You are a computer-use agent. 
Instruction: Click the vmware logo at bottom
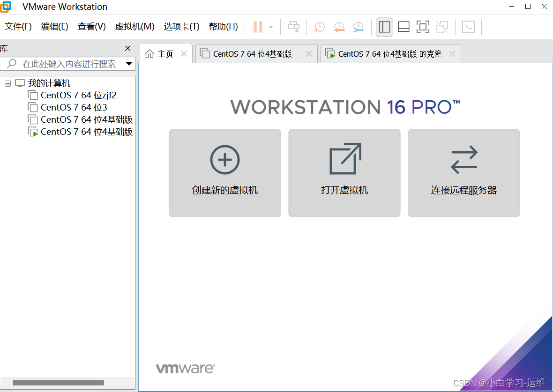tap(186, 369)
